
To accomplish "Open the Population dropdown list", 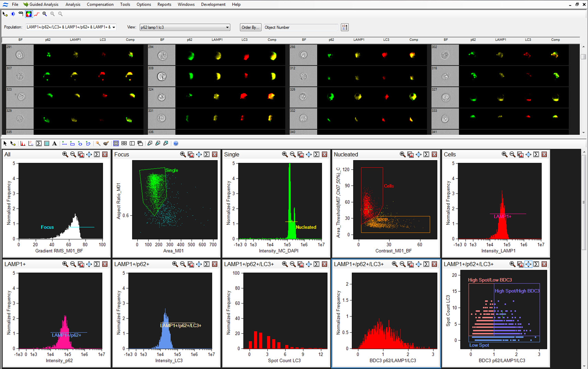I will point(114,27).
